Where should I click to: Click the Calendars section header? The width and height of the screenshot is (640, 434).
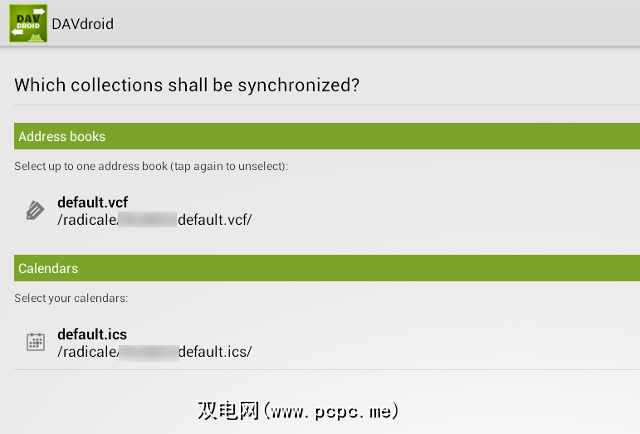pos(48,268)
